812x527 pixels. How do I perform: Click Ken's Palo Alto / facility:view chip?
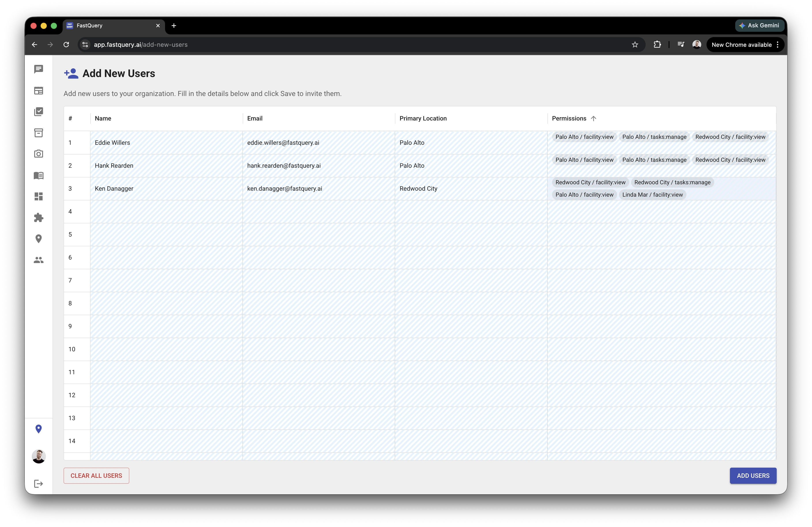584,195
